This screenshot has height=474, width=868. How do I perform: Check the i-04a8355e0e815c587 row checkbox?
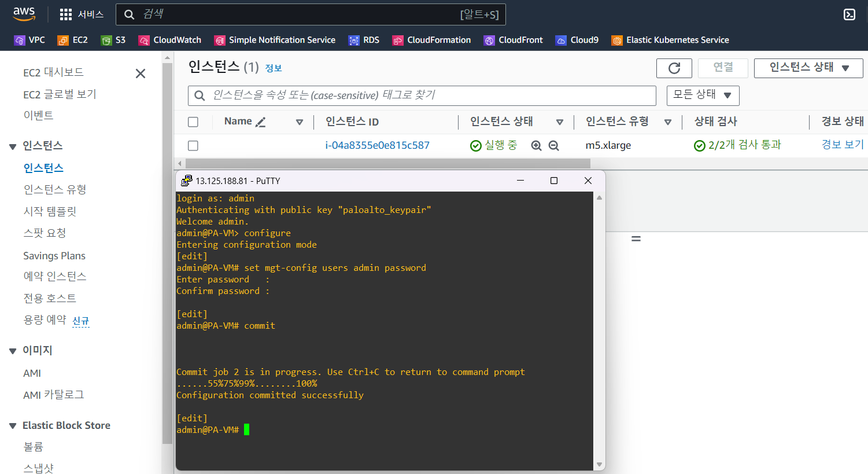(x=193, y=146)
